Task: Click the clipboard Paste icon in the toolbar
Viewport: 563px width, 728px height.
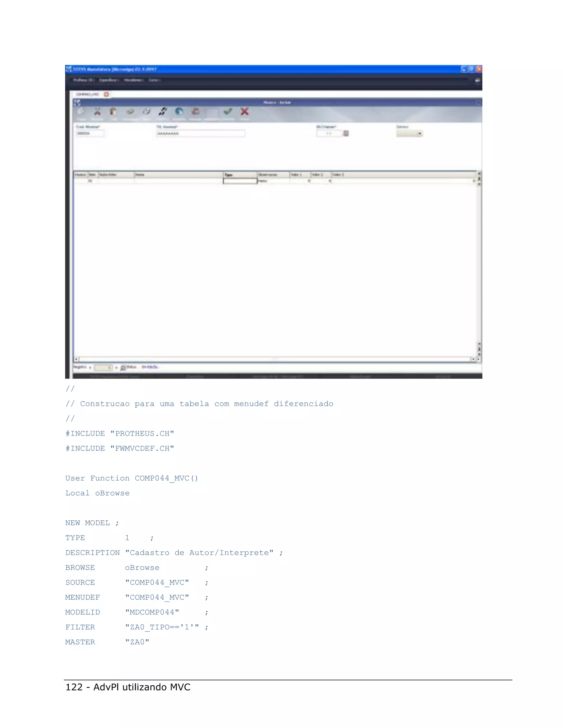Action: click(114, 111)
